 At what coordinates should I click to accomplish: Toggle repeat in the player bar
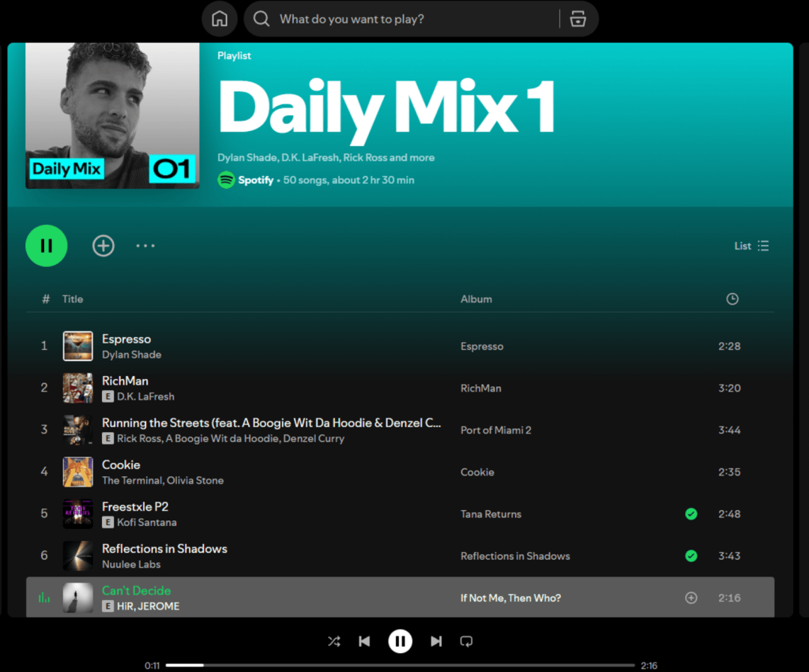click(466, 641)
